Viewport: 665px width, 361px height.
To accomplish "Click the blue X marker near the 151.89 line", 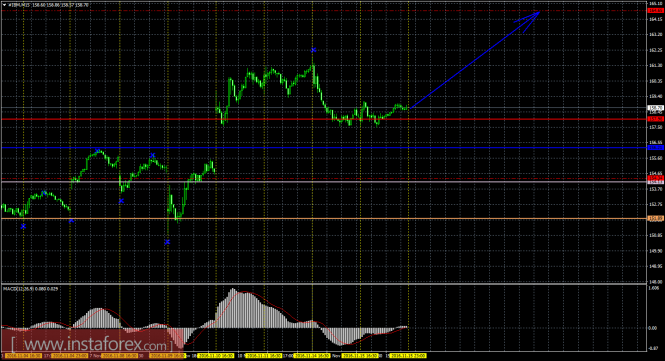I will (71, 221).
